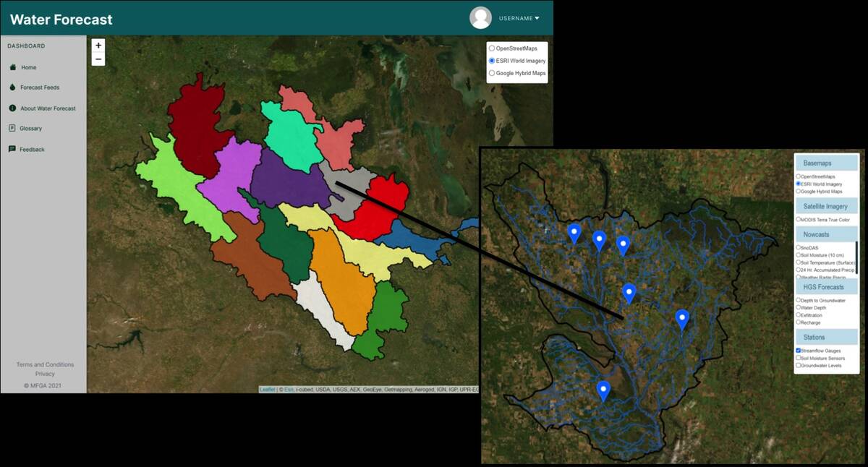This screenshot has width=868, height=467.
Task: Open the Privacy link in sidebar
Action: point(45,374)
